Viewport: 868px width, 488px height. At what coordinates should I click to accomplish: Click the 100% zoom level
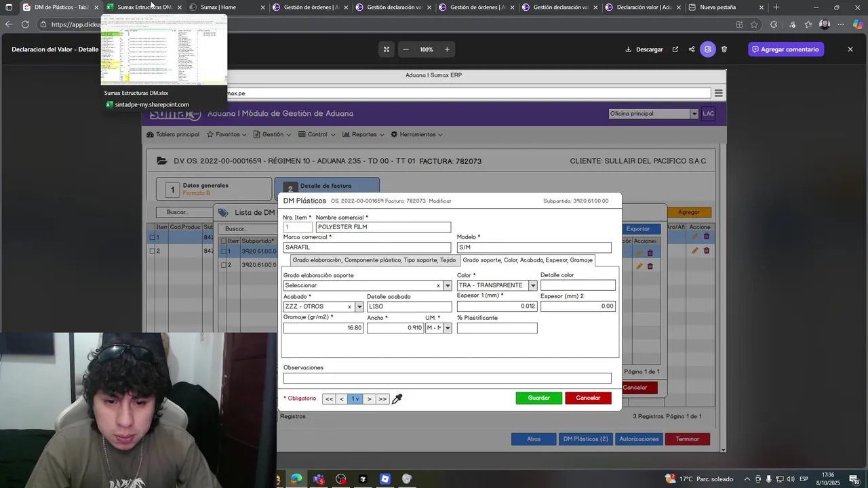426,49
